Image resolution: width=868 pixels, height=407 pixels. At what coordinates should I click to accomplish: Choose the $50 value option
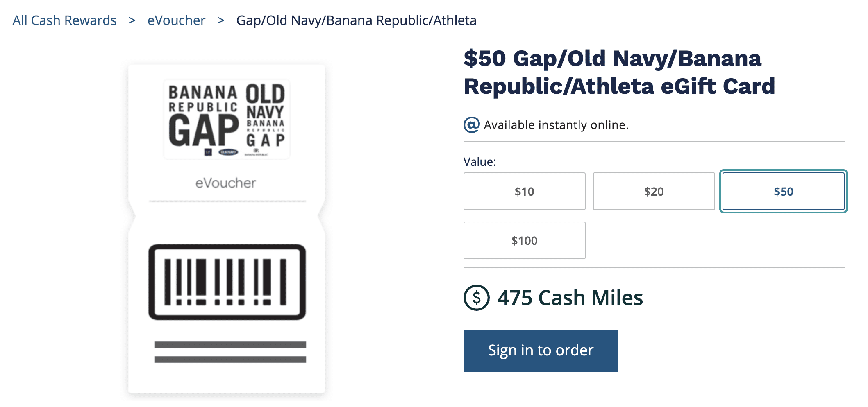(783, 191)
